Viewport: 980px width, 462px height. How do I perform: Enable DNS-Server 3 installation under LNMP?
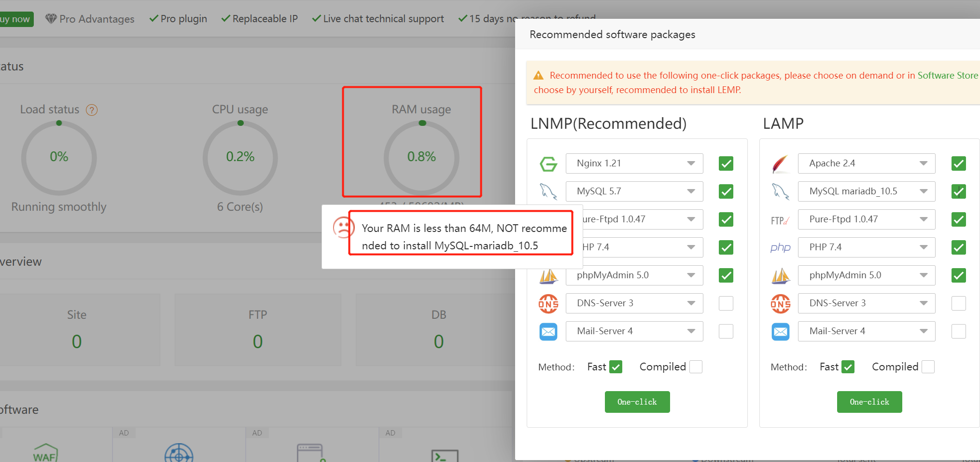726,303
